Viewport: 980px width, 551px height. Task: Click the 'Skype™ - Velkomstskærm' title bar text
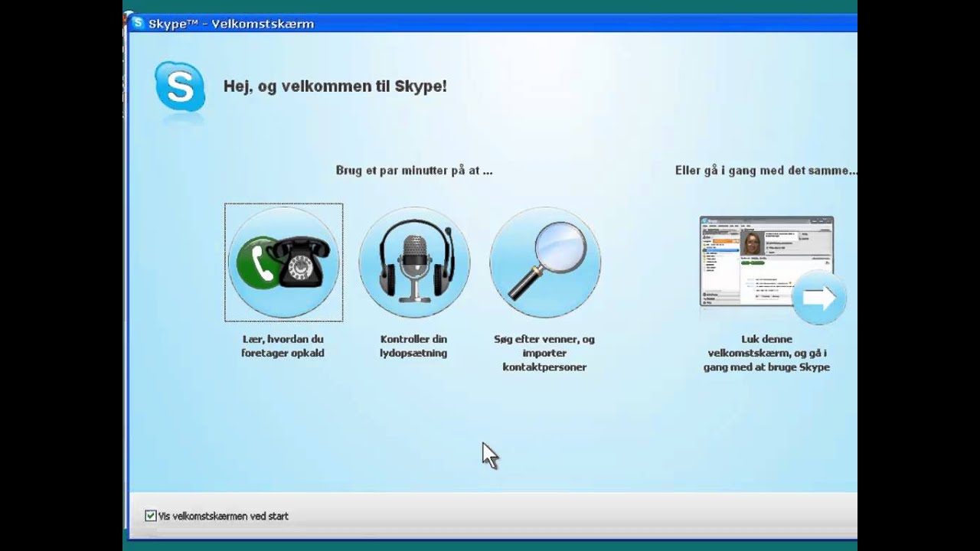[231, 24]
